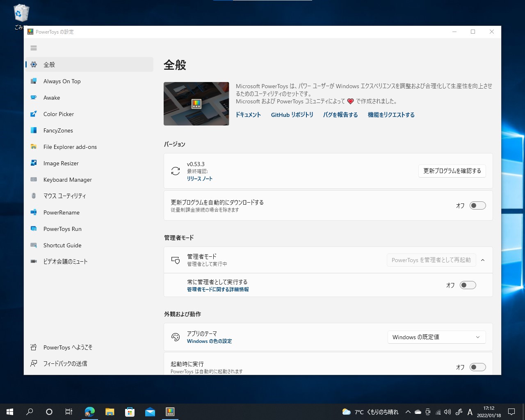Open 管理者モードに関する詳細情報 link
Screen dimensions: 525x420
coord(218,290)
